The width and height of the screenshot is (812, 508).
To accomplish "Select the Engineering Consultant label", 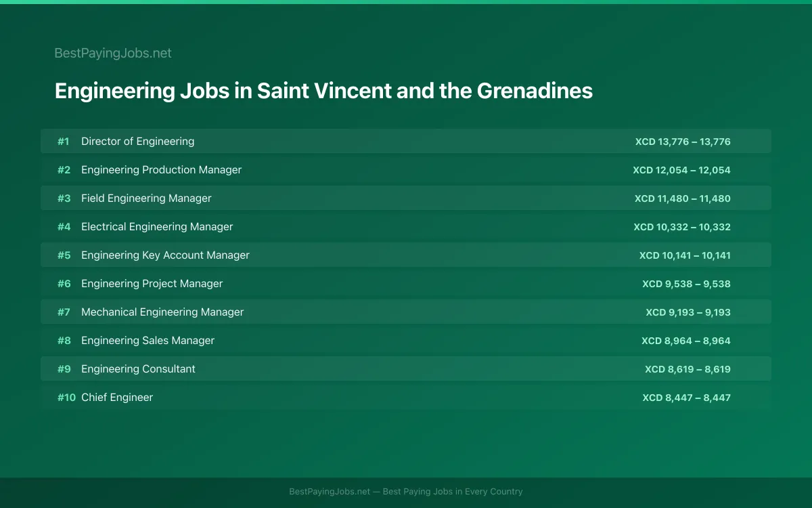I will click(138, 369).
